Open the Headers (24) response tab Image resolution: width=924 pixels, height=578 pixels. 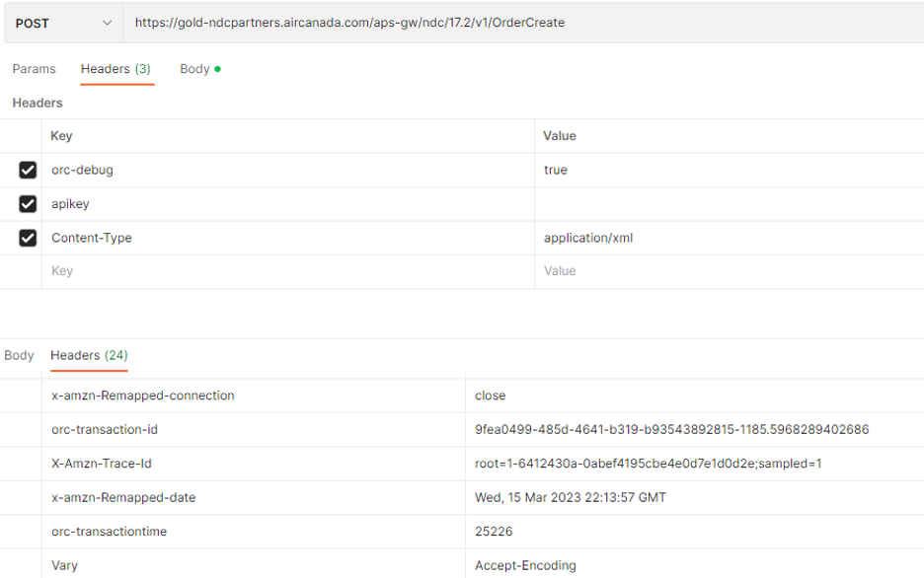[88, 355]
